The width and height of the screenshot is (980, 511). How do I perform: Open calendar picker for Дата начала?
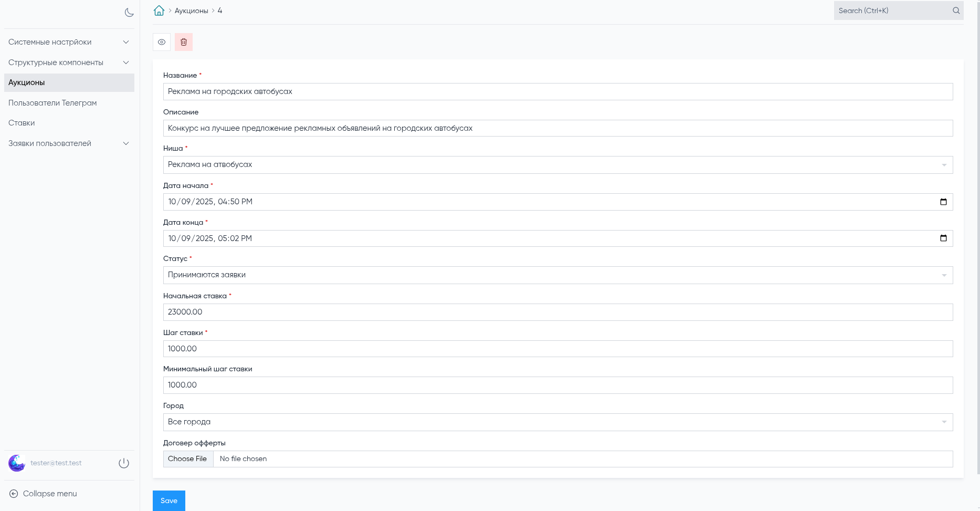[943, 202]
